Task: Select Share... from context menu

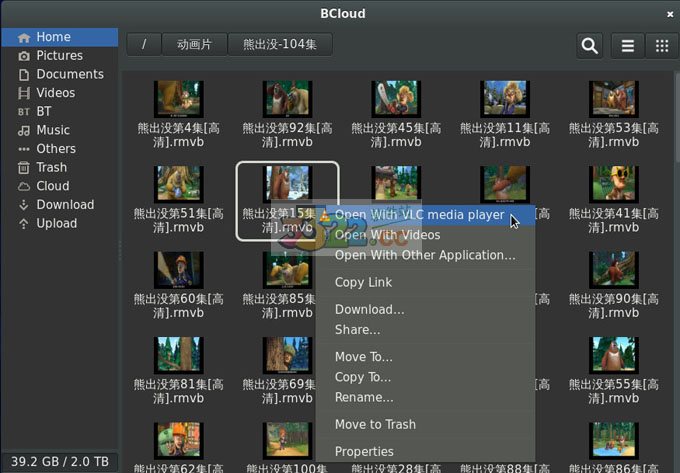Action: click(425, 330)
